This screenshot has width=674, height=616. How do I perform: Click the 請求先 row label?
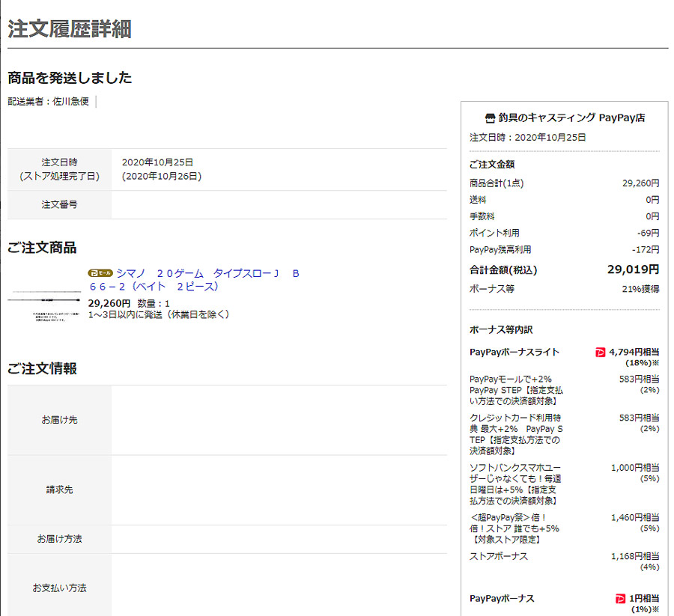click(59, 490)
